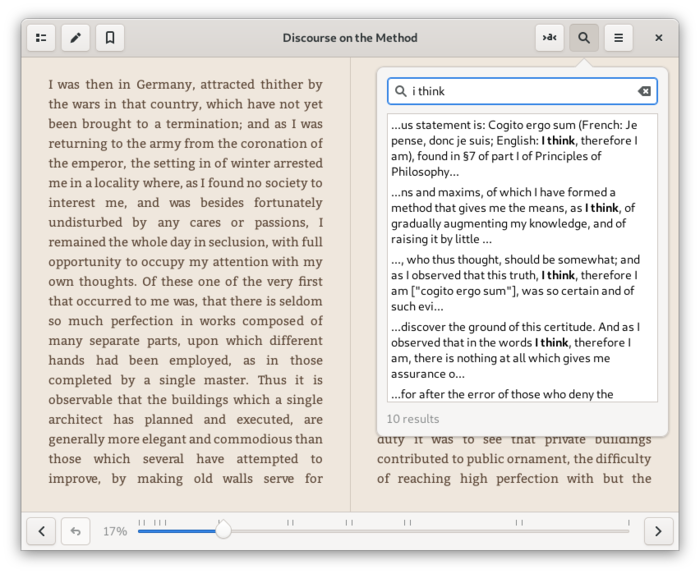Click the last chapter marker on timeline
The height and width of the screenshot is (574, 700).
coord(628,522)
